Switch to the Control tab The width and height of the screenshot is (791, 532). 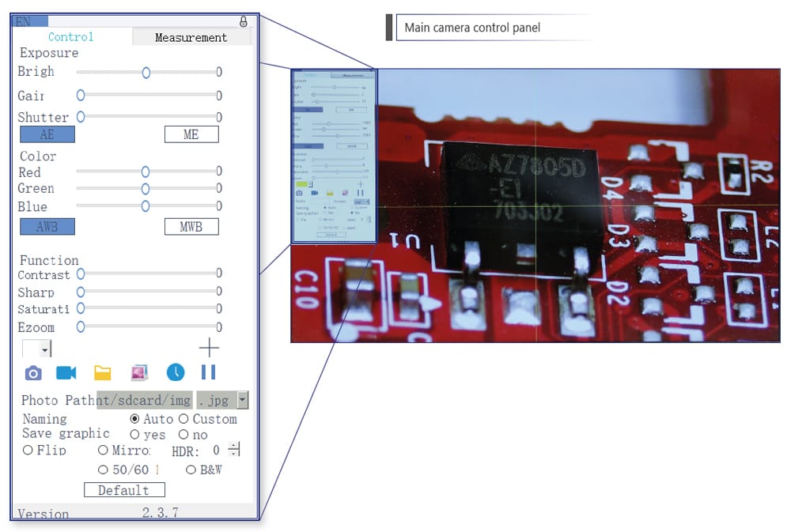point(70,37)
